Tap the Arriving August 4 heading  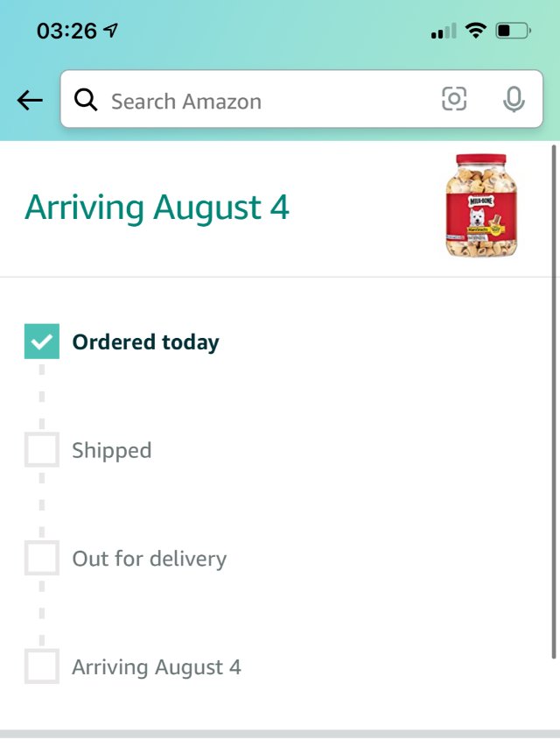(157, 208)
